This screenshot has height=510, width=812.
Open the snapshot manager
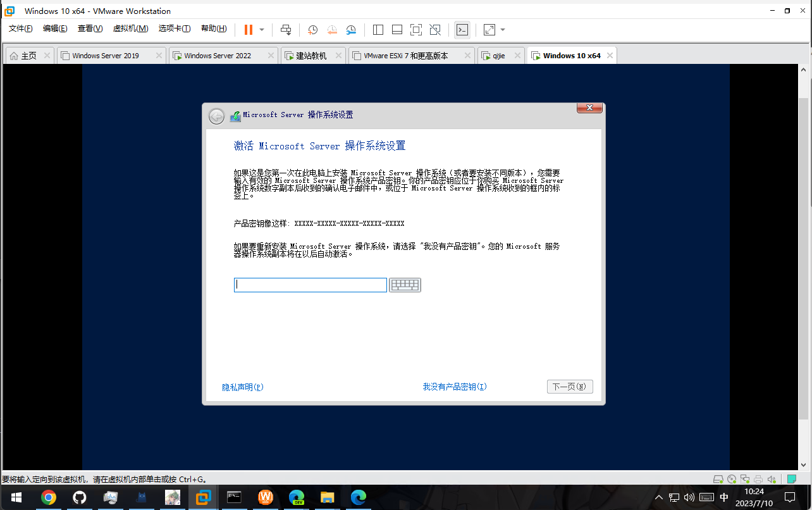[x=352, y=30]
